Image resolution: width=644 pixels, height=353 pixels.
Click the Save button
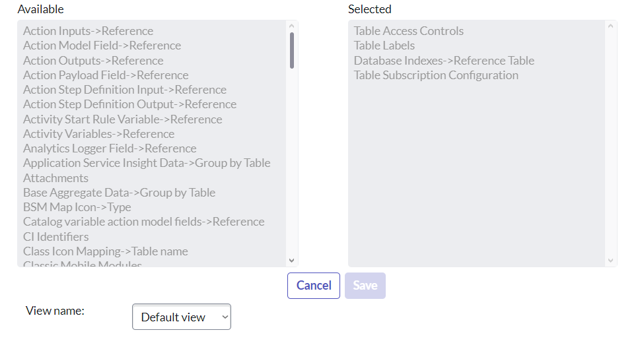(x=365, y=286)
